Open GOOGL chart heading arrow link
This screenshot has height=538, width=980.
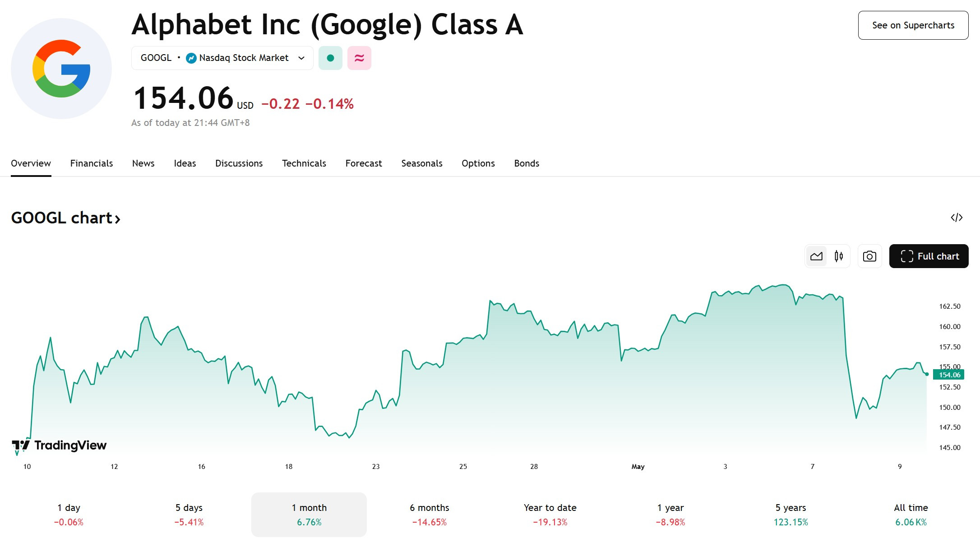66,218
